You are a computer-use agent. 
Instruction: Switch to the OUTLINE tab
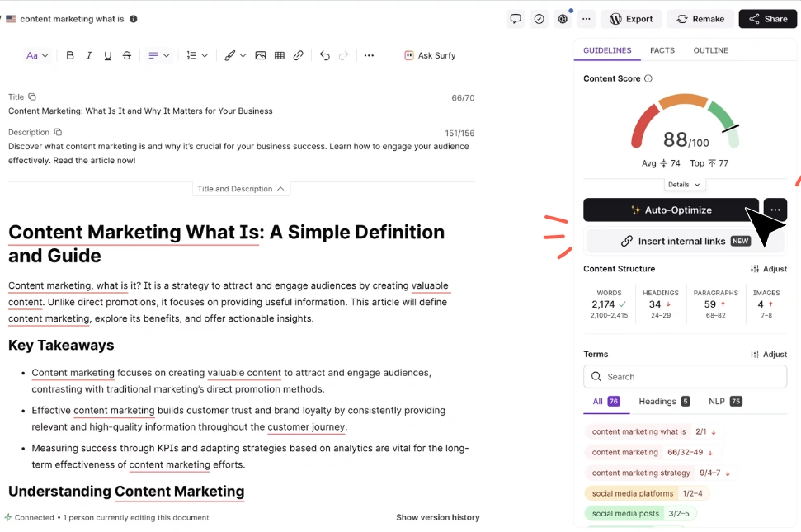pos(710,50)
